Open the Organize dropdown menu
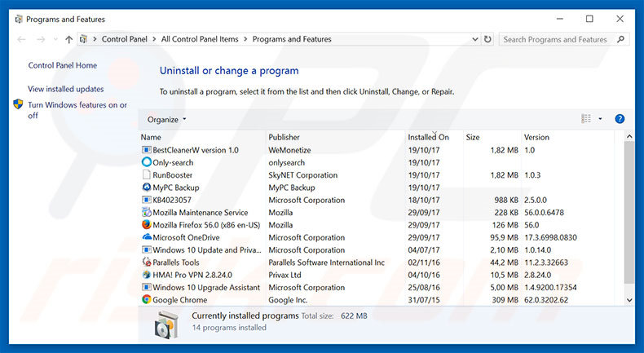This screenshot has width=644, height=353. [166, 120]
